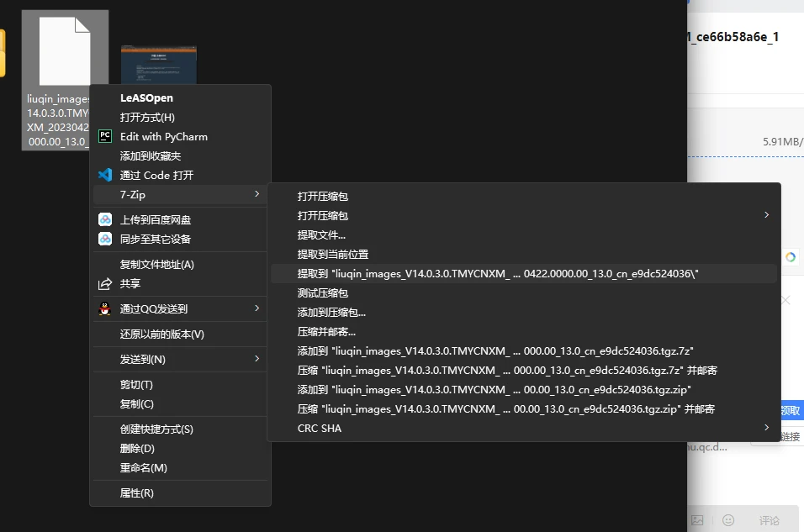
Task: Click the 5.91MB/ size text in background window
Action: tap(783, 141)
